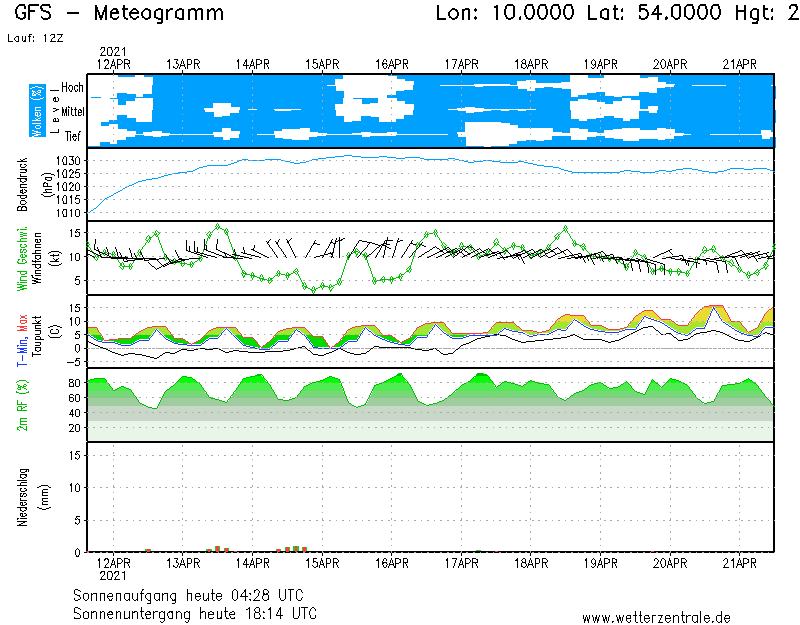The height and width of the screenshot is (625, 800).
Task: Click the blue Wolken (%) axis label
Action: tap(37, 110)
